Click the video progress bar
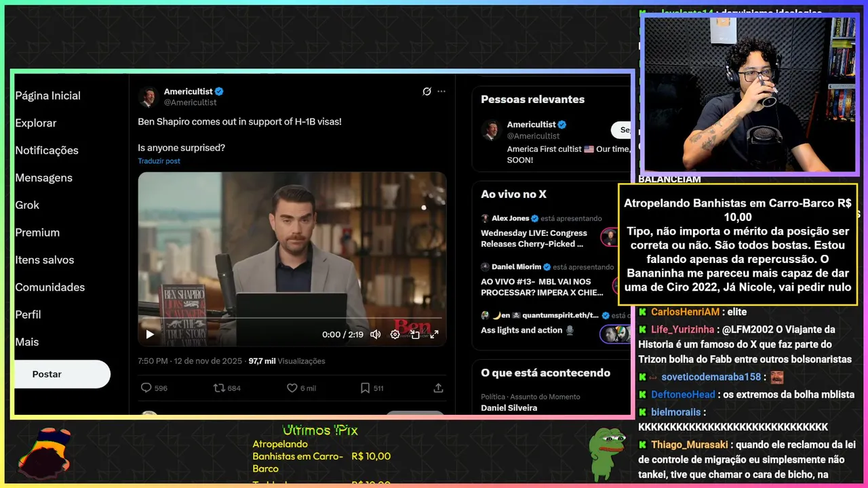The width and height of the screenshot is (868, 488). point(292,318)
